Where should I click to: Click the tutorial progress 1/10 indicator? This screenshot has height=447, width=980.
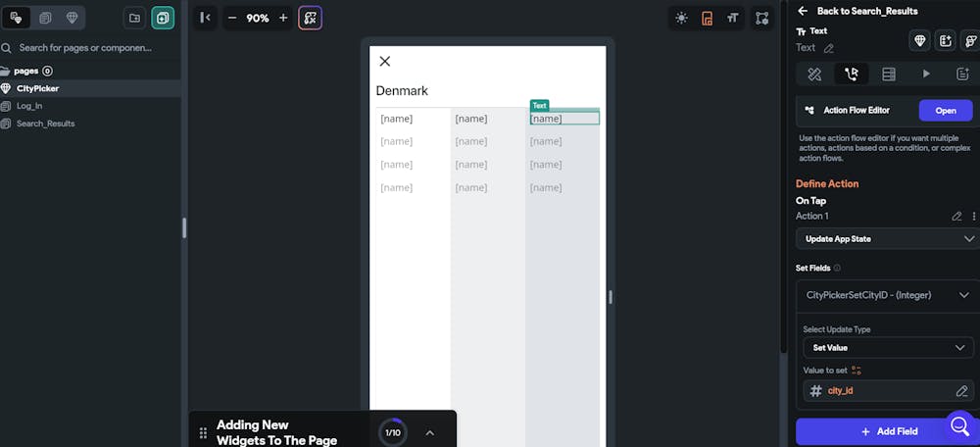coord(393,432)
